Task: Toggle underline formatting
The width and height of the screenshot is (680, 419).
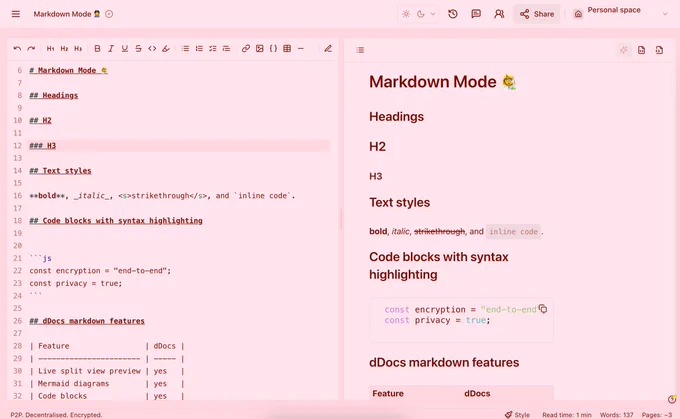Action: click(124, 49)
